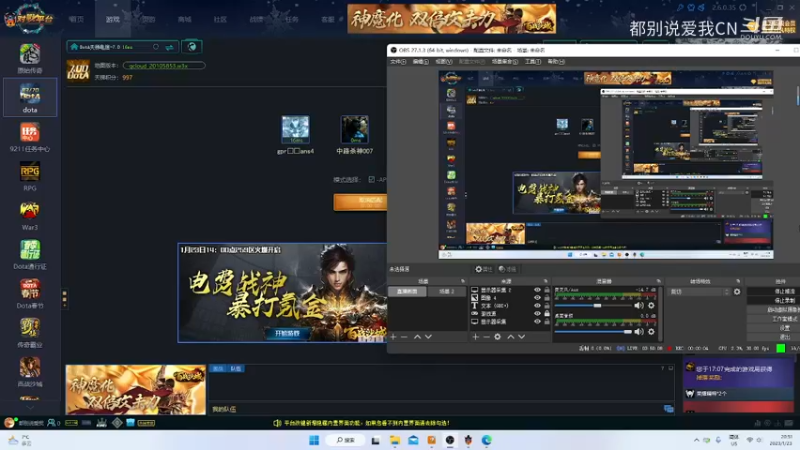The image size is (800, 450).
Task: Toggle visibility of OBS game capture source
Action: pos(537,314)
